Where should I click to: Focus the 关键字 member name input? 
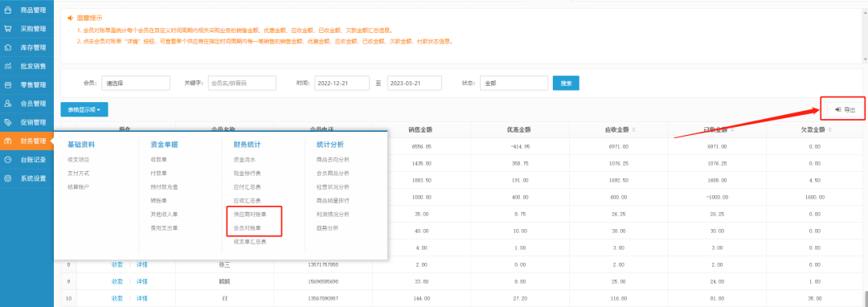coord(243,83)
